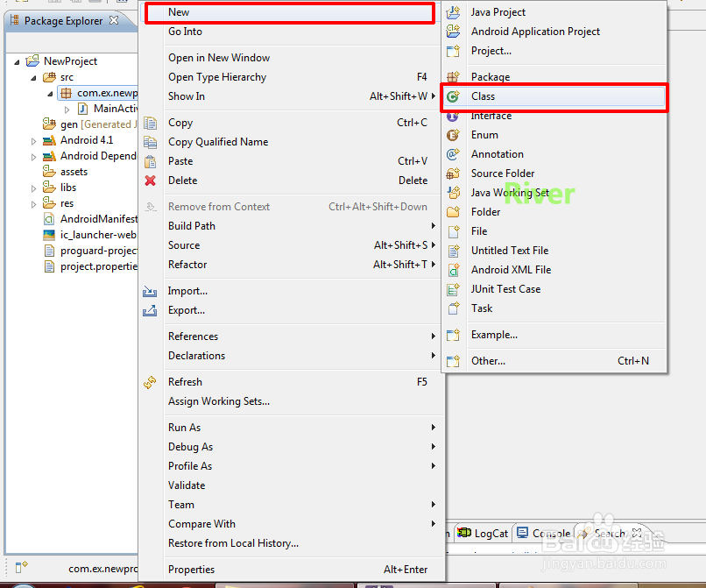Click the Android Application Project icon
Viewport: 706px width, 588px height.
point(454,32)
